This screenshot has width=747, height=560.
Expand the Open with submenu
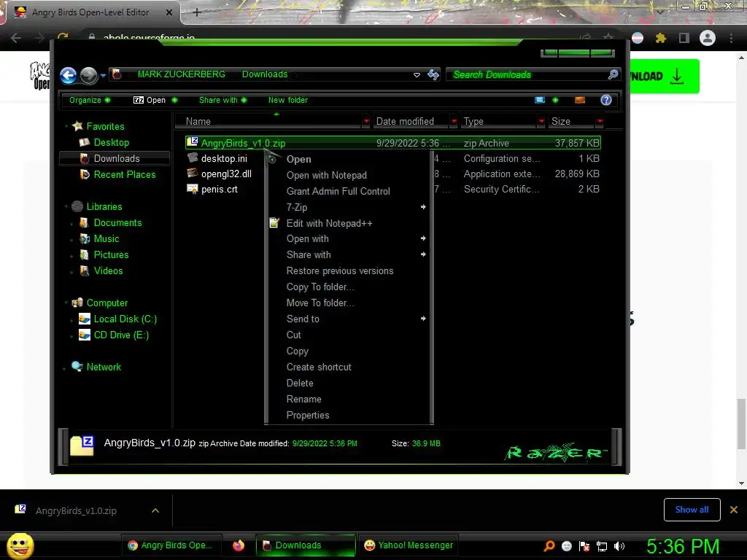pos(422,238)
